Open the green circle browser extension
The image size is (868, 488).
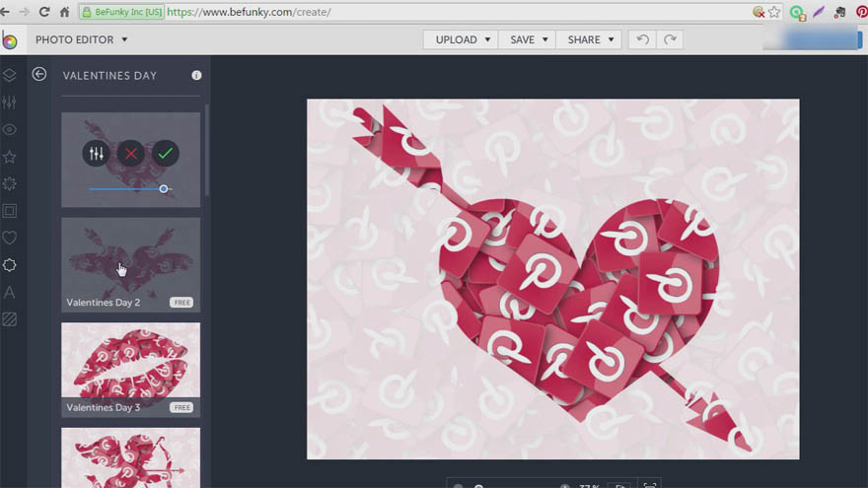(797, 12)
